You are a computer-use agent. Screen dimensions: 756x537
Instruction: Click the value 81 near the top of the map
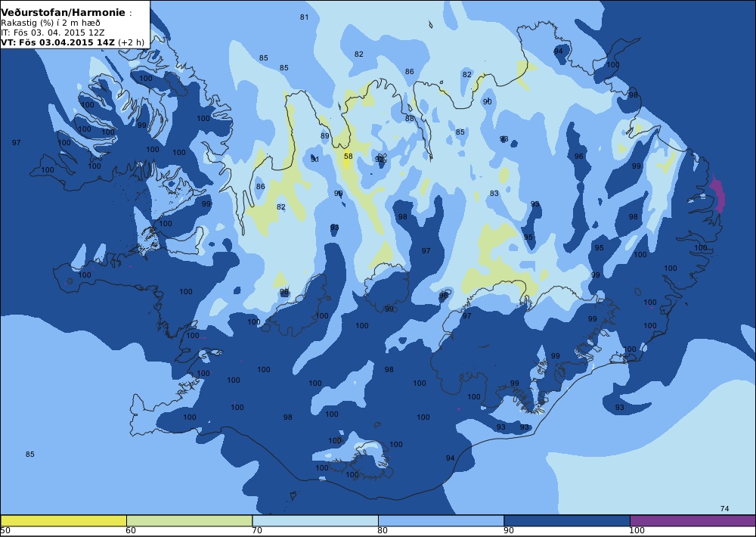pyautogui.click(x=304, y=17)
